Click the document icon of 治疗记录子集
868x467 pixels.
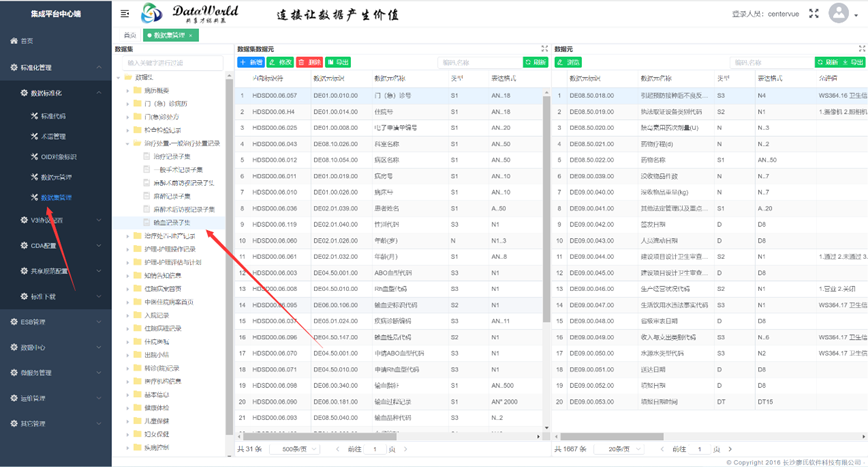pyautogui.click(x=146, y=156)
